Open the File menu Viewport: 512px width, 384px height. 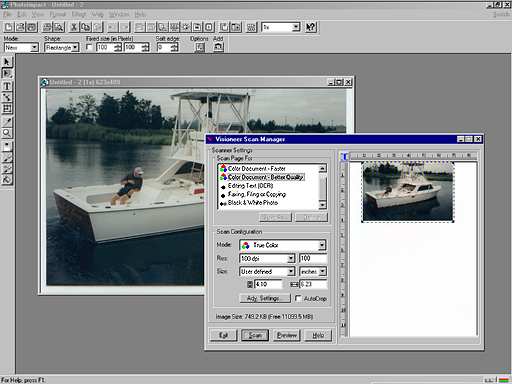7,14
